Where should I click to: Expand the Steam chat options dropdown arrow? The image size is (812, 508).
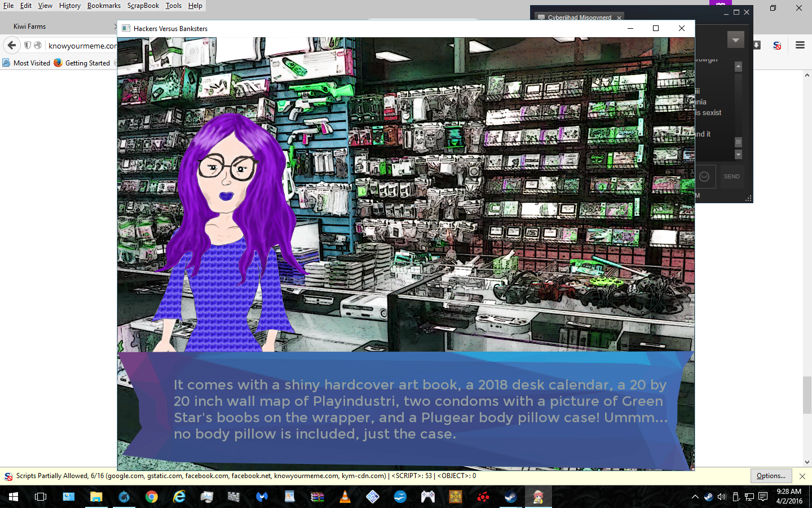[735, 40]
